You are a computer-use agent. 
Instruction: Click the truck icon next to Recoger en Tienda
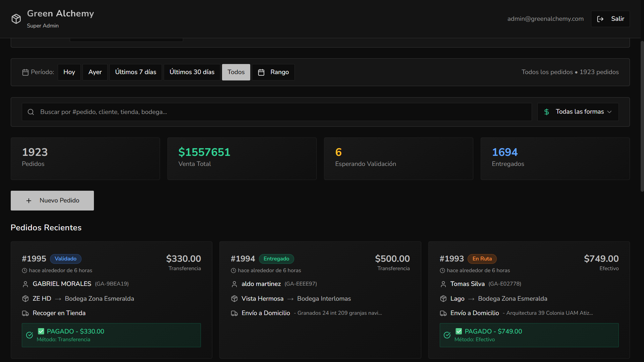[25, 313]
